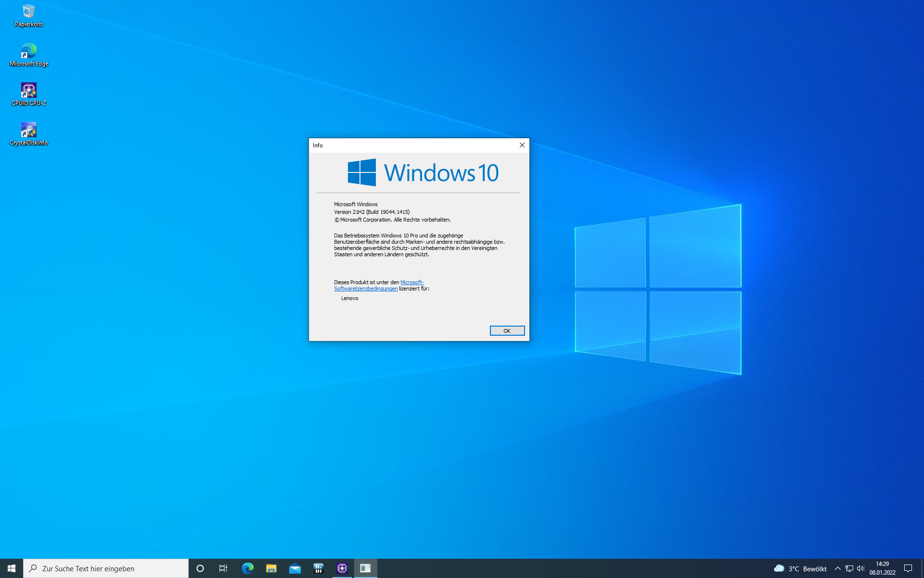Click the Cortana circle icon in taskbar

pos(200,568)
